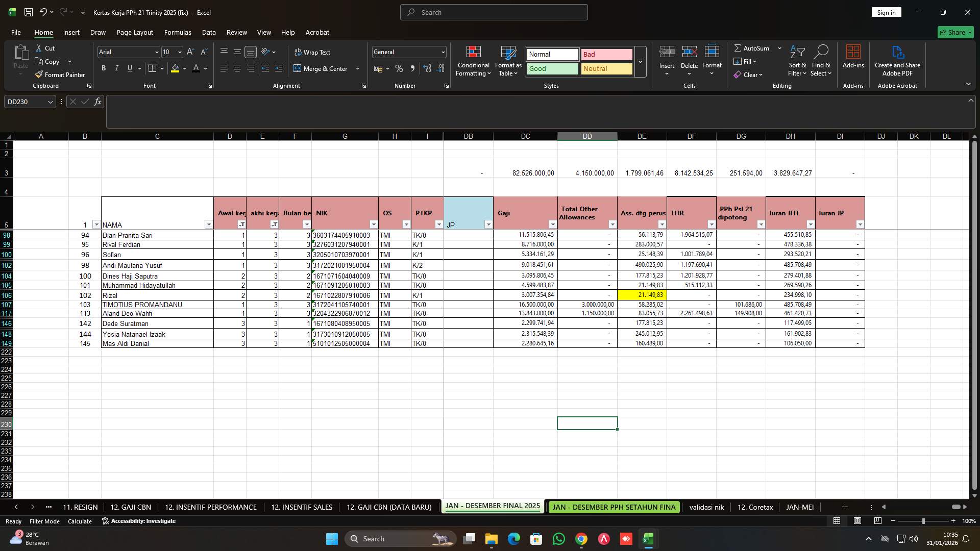Click Increase Decimal icon
Image resolution: width=980 pixels, height=551 pixels.
tap(427, 68)
